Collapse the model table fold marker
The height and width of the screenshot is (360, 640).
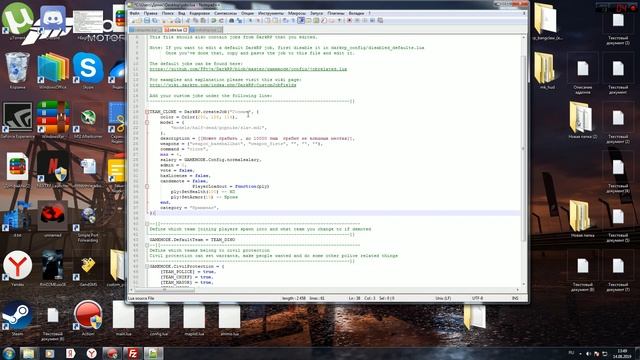click(x=147, y=122)
